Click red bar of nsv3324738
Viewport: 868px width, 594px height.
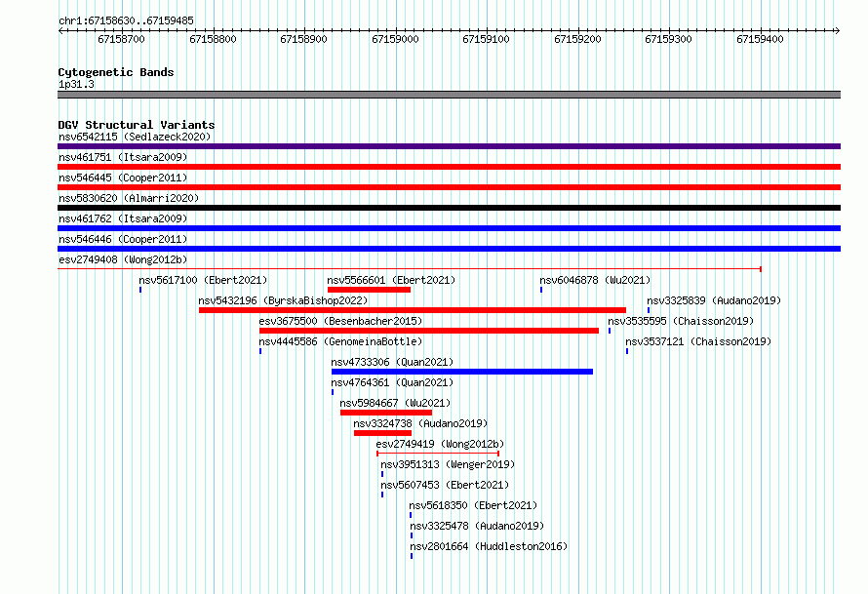coord(382,433)
